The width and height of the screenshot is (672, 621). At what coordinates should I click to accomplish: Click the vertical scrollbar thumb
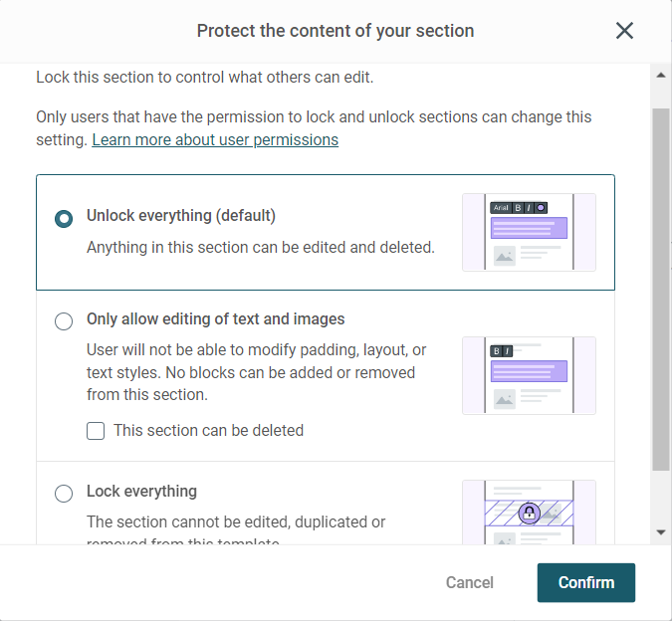661,290
